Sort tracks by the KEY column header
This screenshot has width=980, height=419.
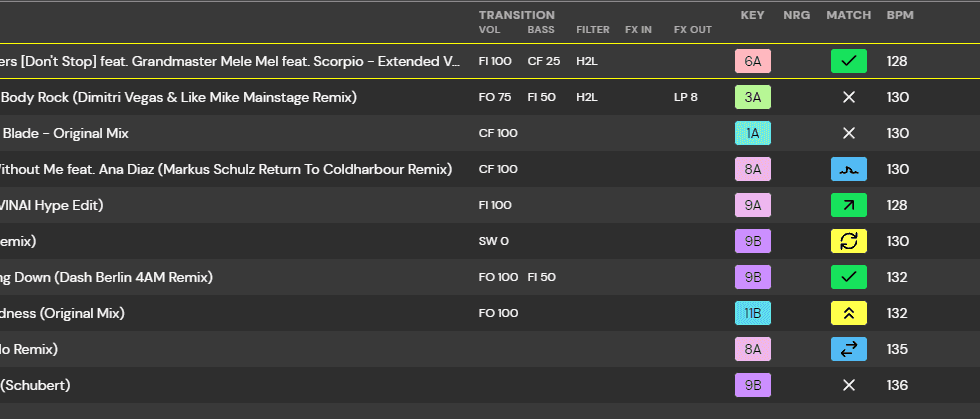[x=752, y=16]
